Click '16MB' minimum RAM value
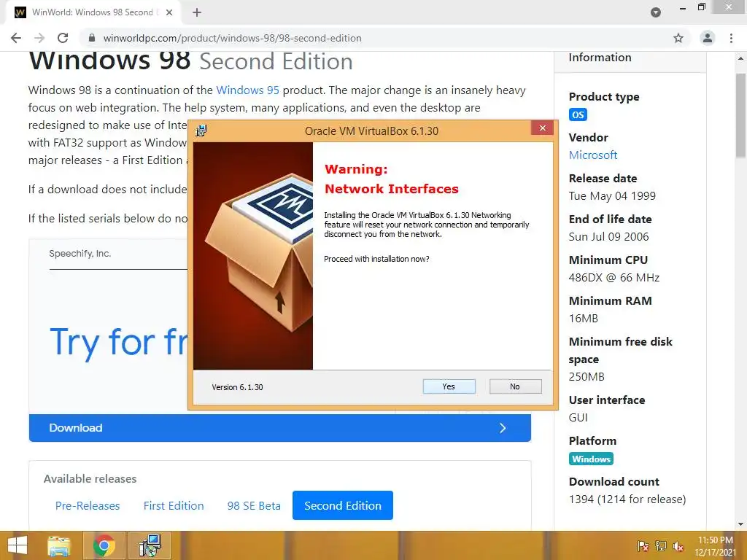This screenshot has width=747, height=560. (583, 318)
